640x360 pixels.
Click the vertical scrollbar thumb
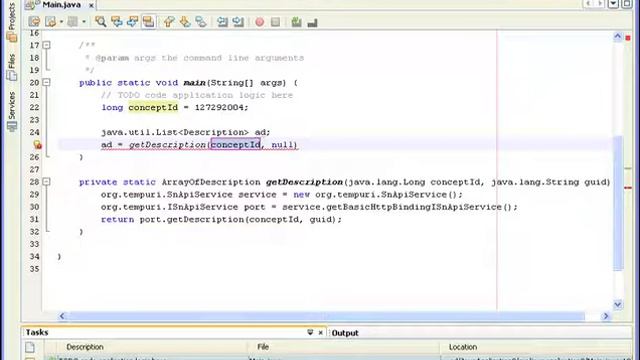(618, 202)
